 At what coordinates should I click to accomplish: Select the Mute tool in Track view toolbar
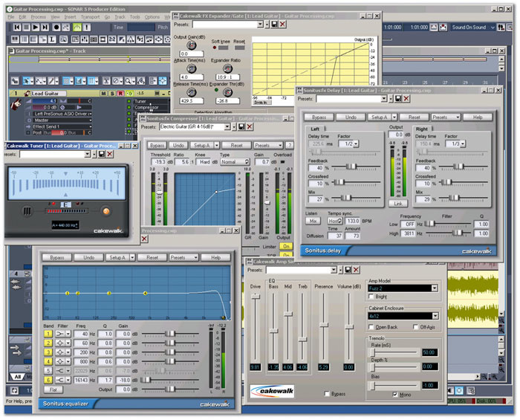tap(116, 80)
